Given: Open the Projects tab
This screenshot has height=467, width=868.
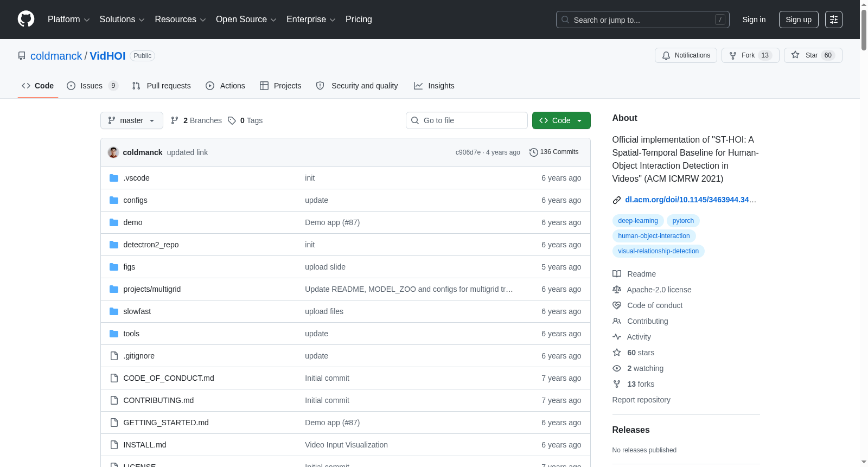Looking at the screenshot, I should tap(280, 86).
